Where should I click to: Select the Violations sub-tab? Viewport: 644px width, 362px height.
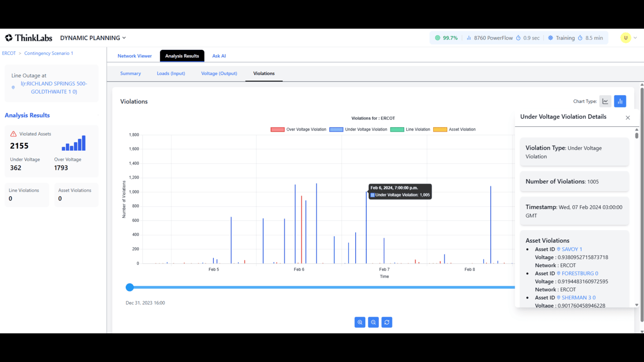point(264,73)
